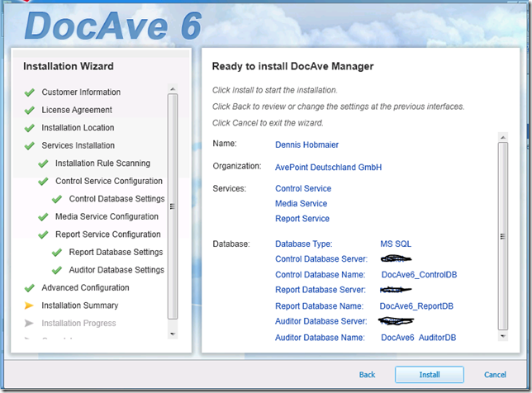Select Customer Information step
This screenshot has height=393, width=532.
(x=81, y=92)
